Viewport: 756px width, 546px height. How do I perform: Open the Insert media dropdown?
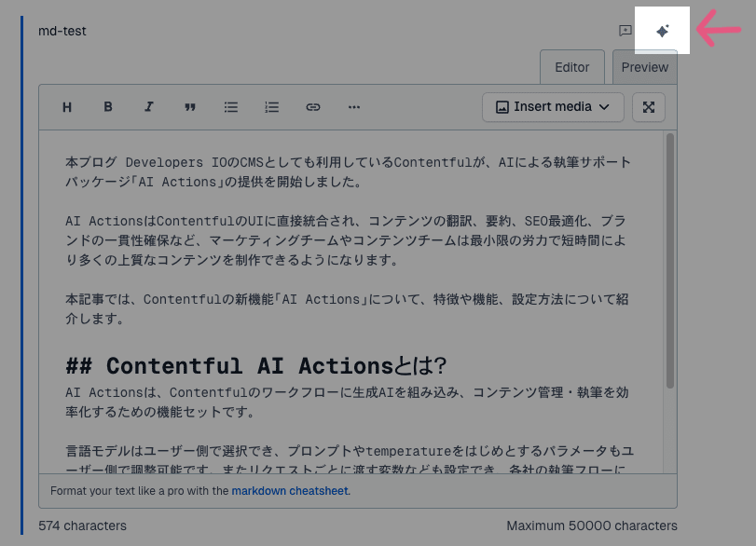553,107
